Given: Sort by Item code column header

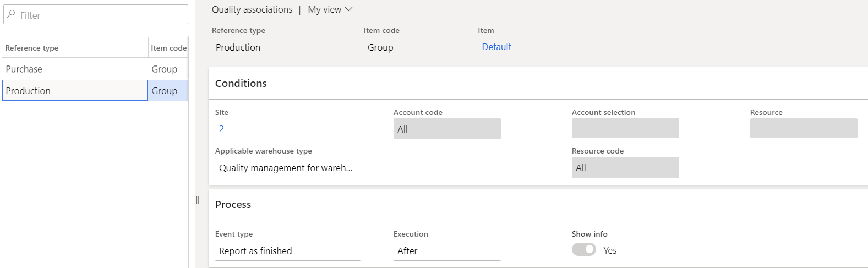Looking at the screenshot, I should 168,48.
